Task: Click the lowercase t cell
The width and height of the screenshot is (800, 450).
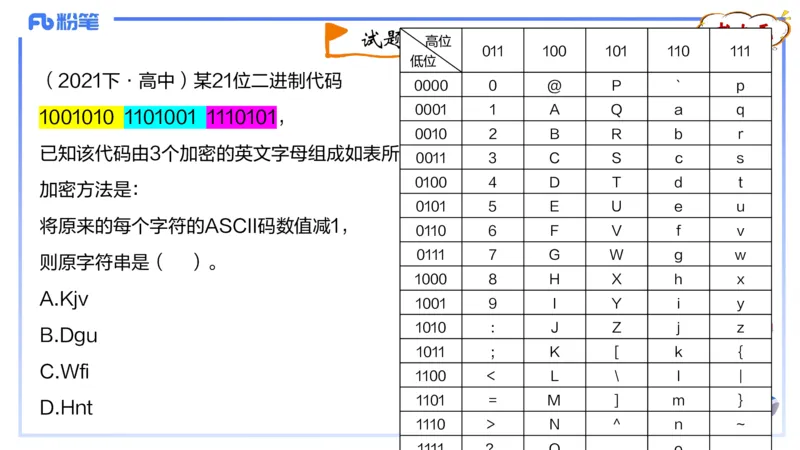Action: (740, 182)
